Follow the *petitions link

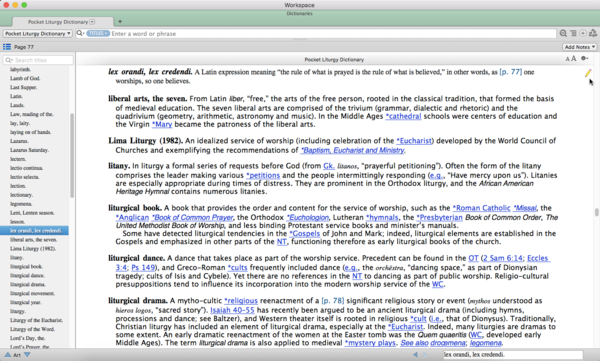[x=263, y=175]
